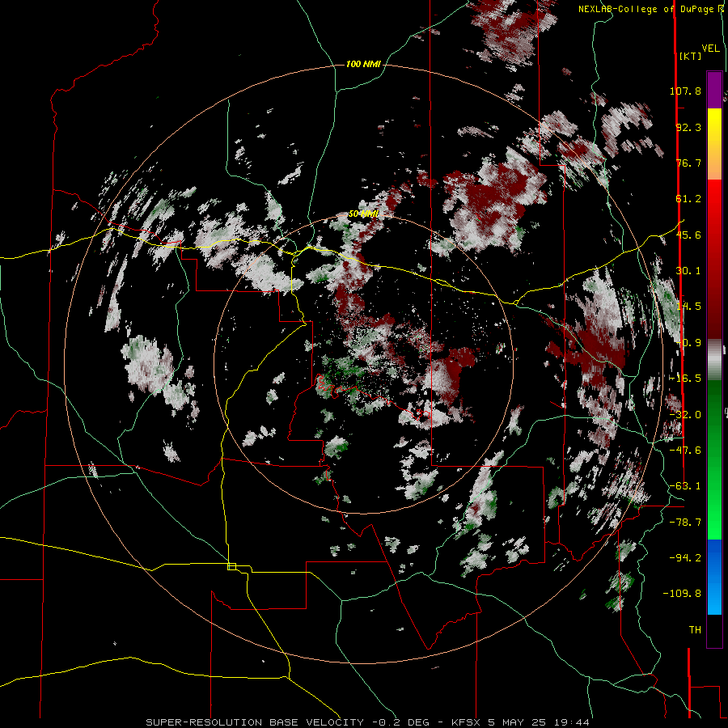Click the -78.7 velocity scale value
728x728 pixels.
[x=685, y=523]
